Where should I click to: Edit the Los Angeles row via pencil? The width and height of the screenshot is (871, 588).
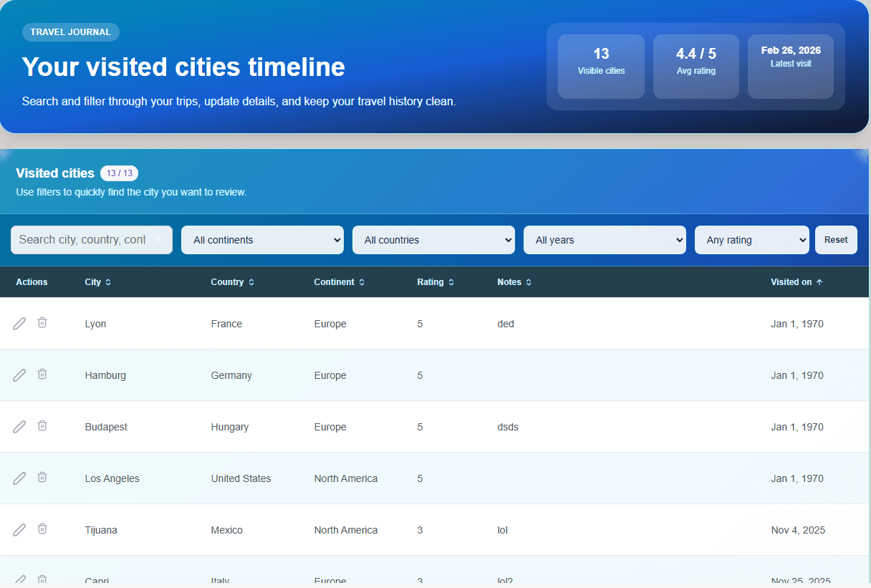click(x=19, y=478)
